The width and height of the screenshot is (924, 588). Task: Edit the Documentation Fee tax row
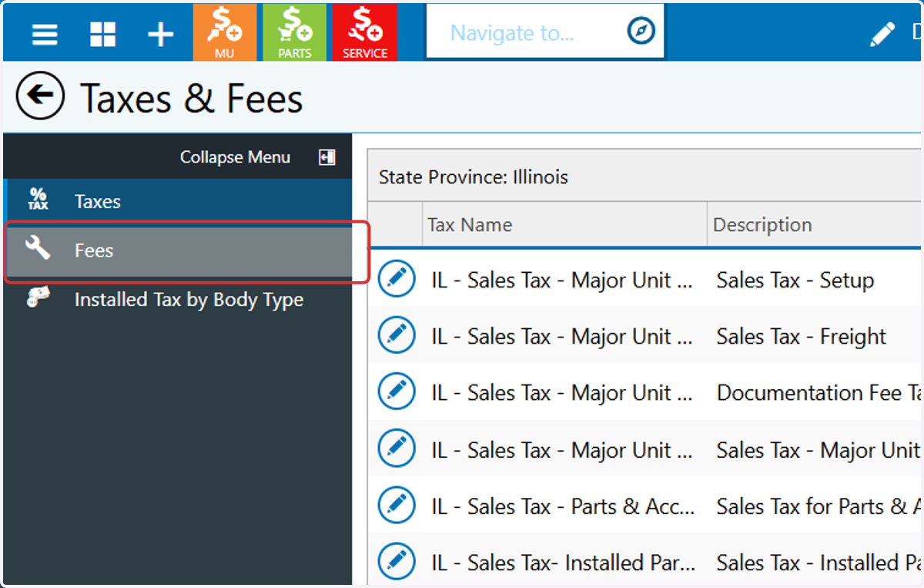[397, 391]
